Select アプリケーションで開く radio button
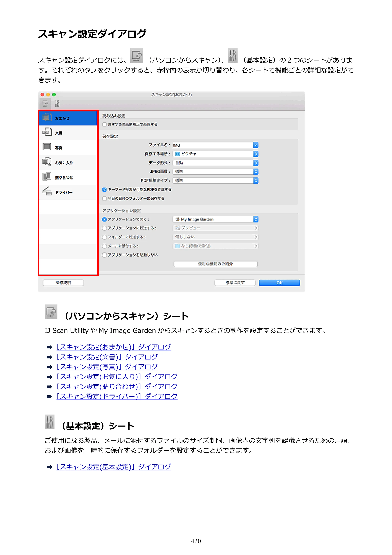 [104, 219]
